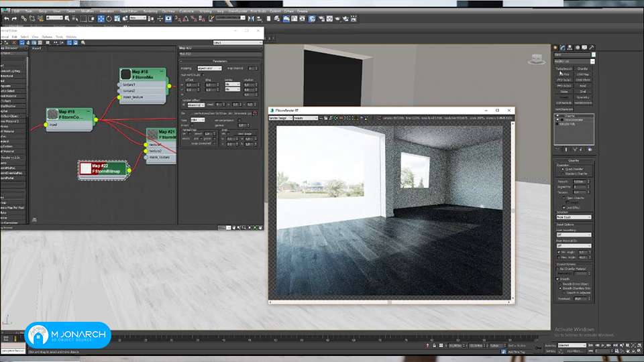Open the Modifier List dropdown
The width and height of the screenshot is (644, 362).
coord(575,61)
